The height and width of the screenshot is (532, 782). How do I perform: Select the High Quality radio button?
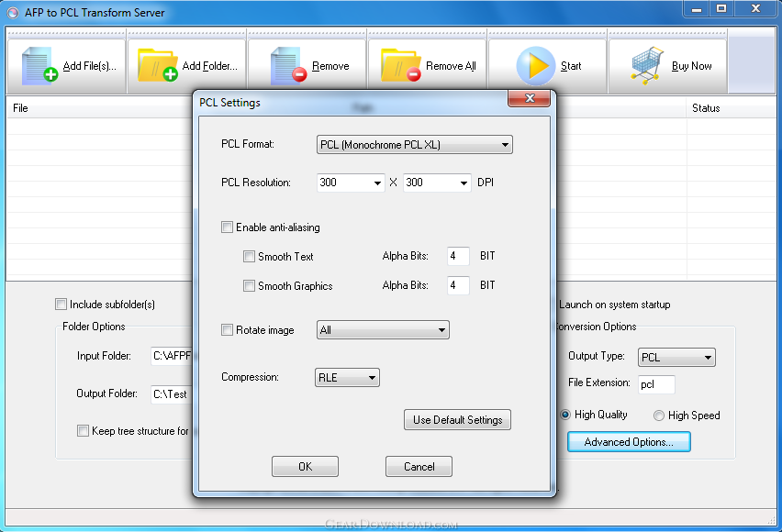tap(565, 415)
